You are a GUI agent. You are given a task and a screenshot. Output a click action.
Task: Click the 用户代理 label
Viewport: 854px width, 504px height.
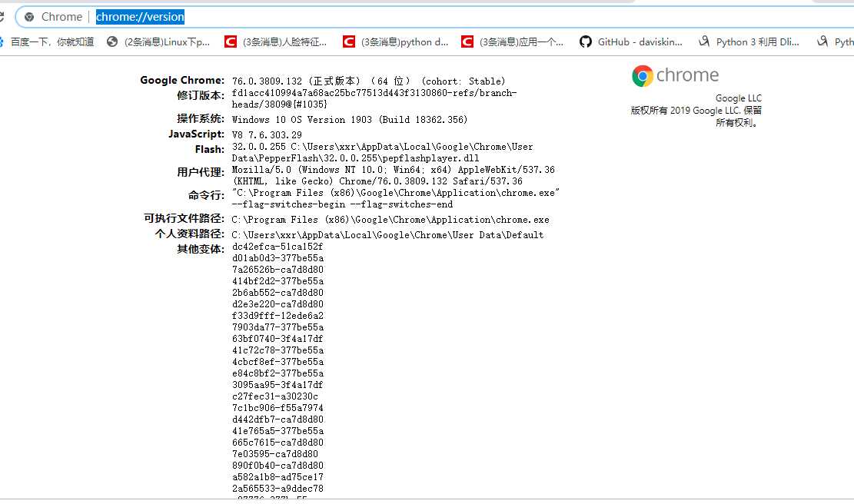(x=201, y=173)
